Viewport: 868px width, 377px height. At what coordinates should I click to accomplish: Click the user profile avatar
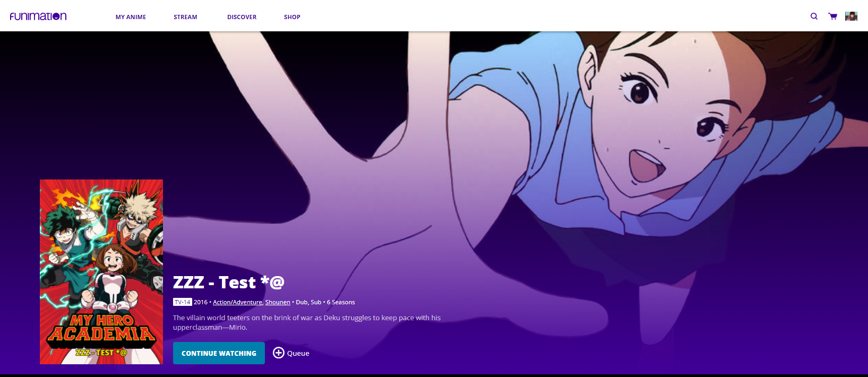851,16
